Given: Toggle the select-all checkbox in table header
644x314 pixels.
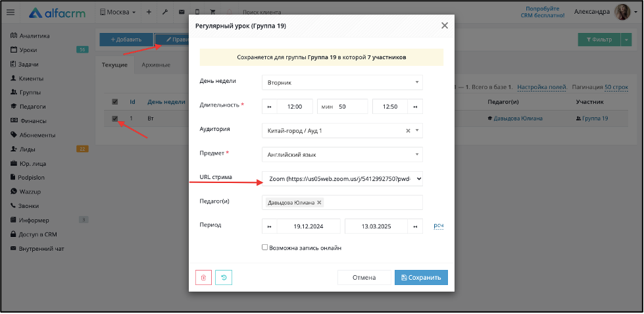Looking at the screenshot, I should (x=115, y=102).
